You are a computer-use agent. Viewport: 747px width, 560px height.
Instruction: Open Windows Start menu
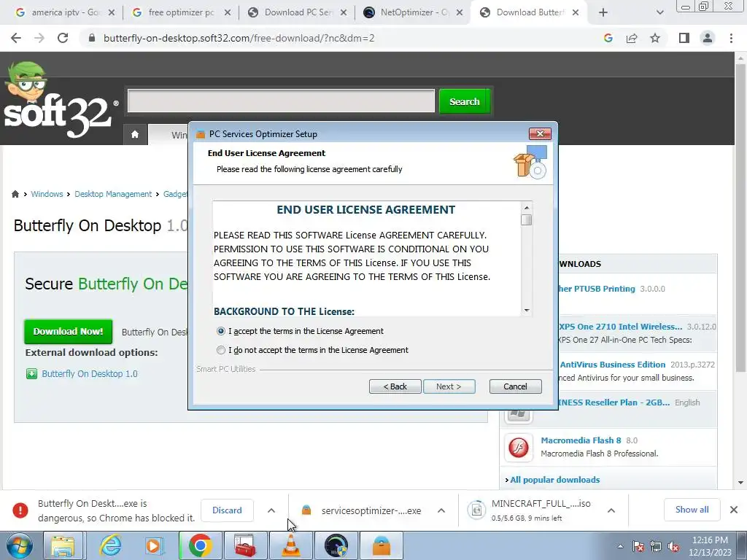click(x=20, y=545)
